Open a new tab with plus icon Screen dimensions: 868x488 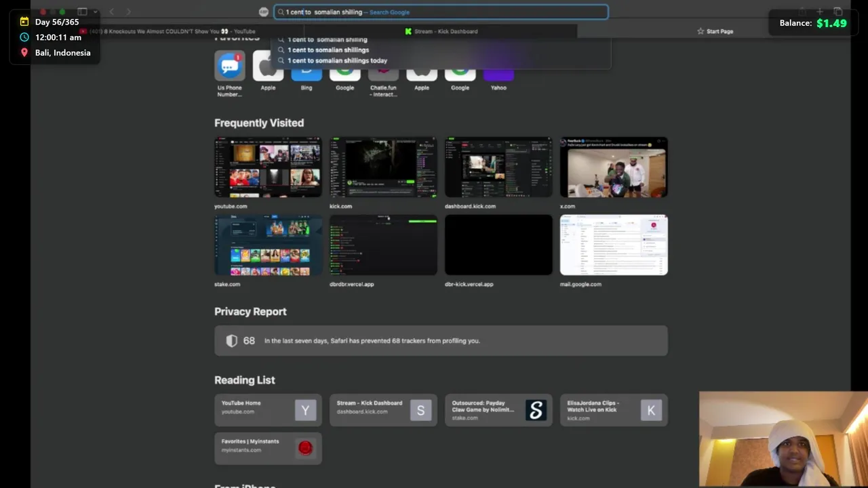tap(820, 12)
